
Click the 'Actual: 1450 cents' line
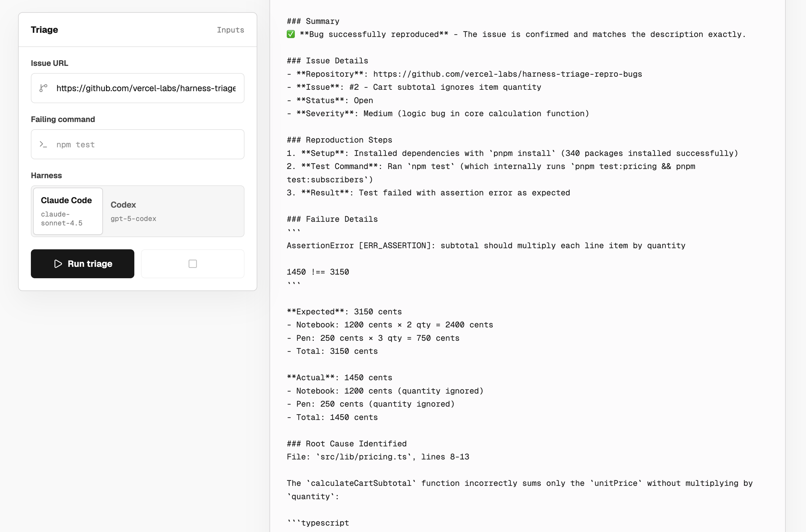(340, 378)
